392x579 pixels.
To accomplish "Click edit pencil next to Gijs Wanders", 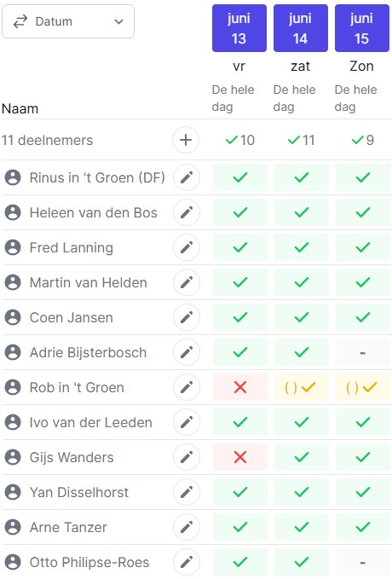I will 187,457.
